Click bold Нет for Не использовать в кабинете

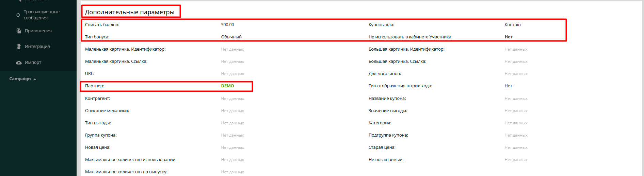click(x=509, y=37)
